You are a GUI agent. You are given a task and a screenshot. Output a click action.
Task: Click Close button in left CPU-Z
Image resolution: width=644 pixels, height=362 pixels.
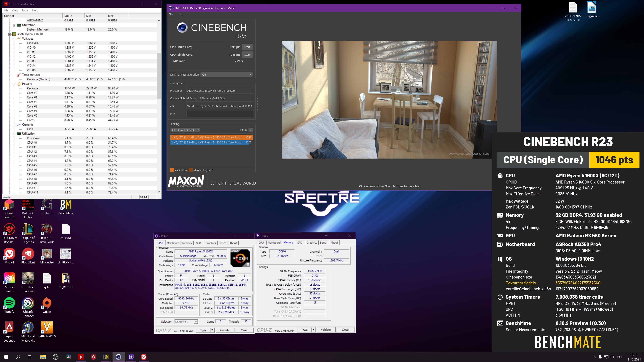244,330
